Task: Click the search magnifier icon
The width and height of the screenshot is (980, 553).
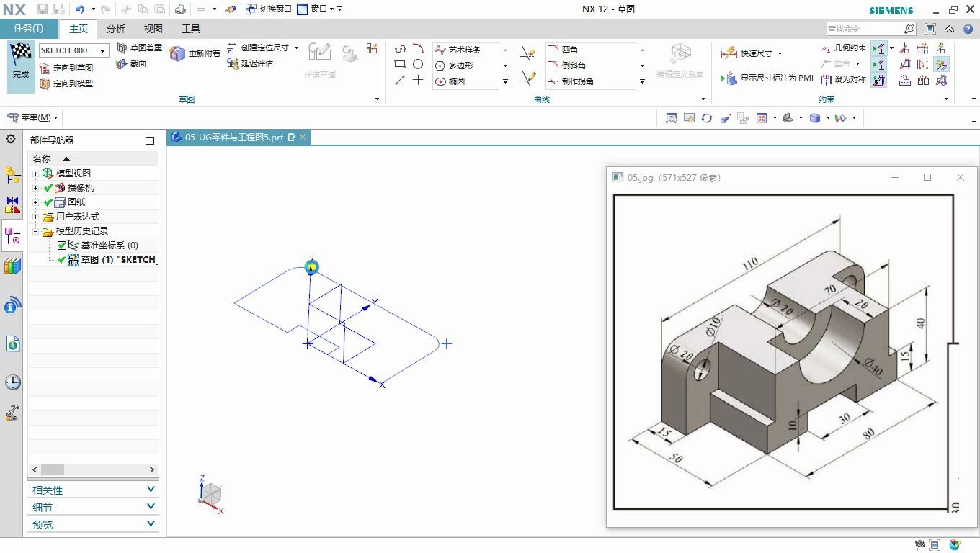Action: 909,29
